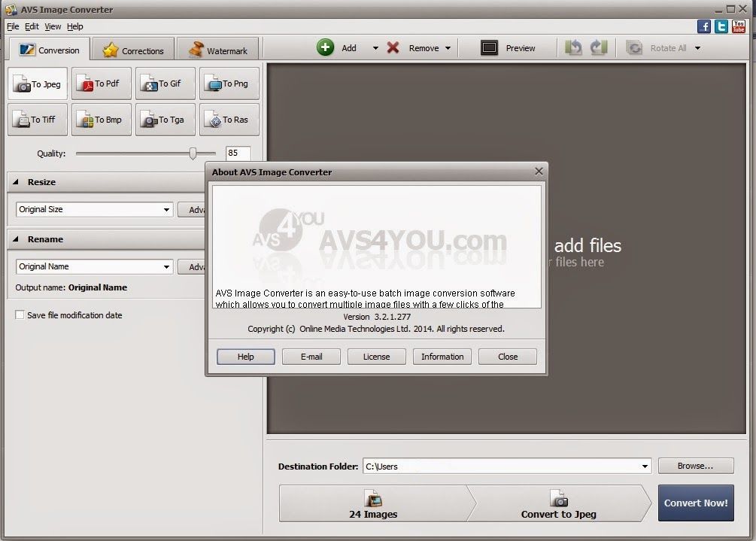Open the Facebook icon link
This screenshot has width=756, height=541.
[x=704, y=26]
